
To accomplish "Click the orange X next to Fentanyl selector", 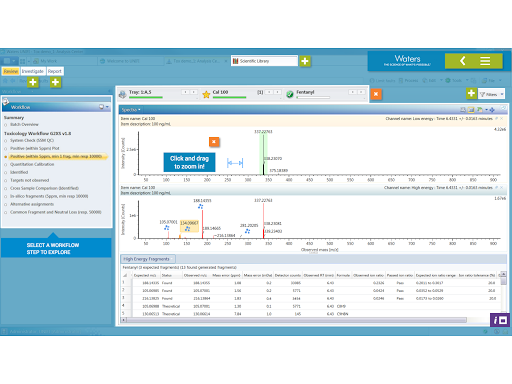I will click(376, 94).
